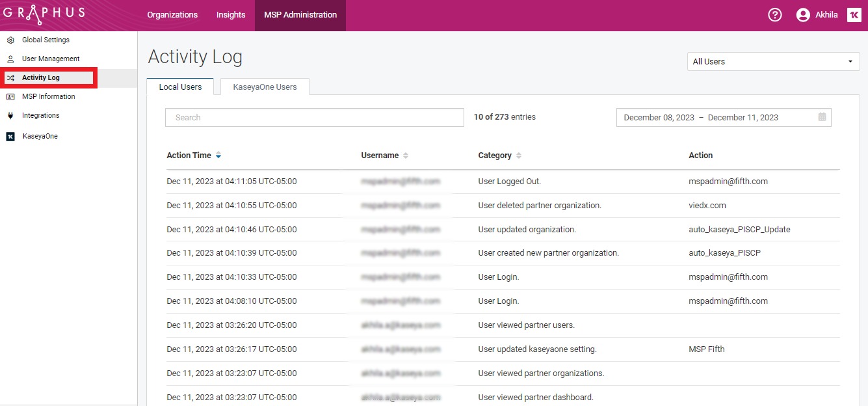Click the User Management person icon
The width and height of the screenshot is (868, 406).
pos(10,59)
